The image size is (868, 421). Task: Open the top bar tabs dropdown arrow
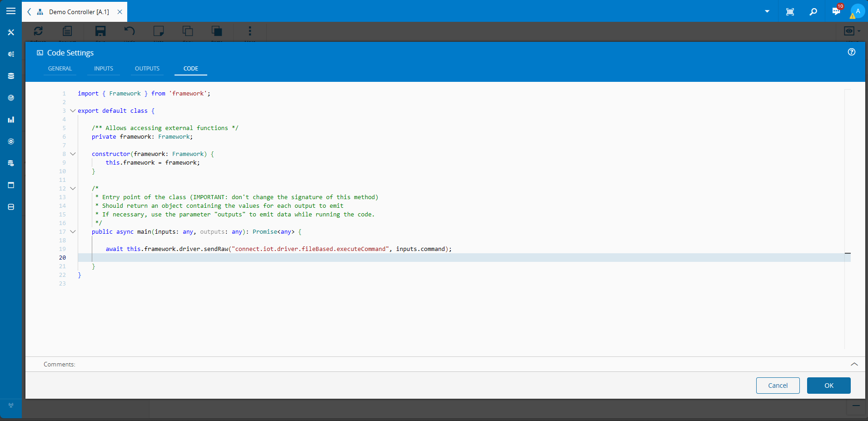(767, 12)
